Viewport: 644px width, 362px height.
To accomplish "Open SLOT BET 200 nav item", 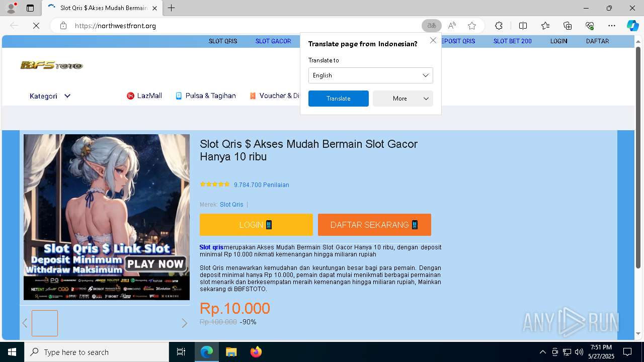I will click(513, 41).
